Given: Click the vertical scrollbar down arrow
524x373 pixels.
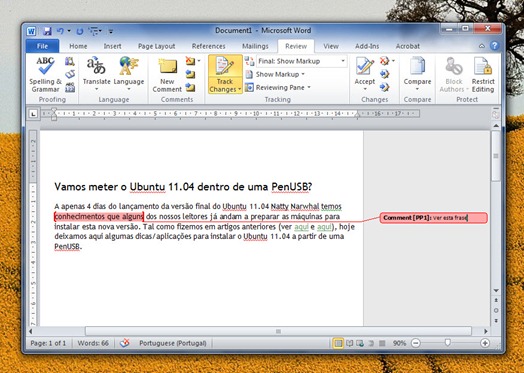Looking at the screenshot, I should tap(496, 290).
